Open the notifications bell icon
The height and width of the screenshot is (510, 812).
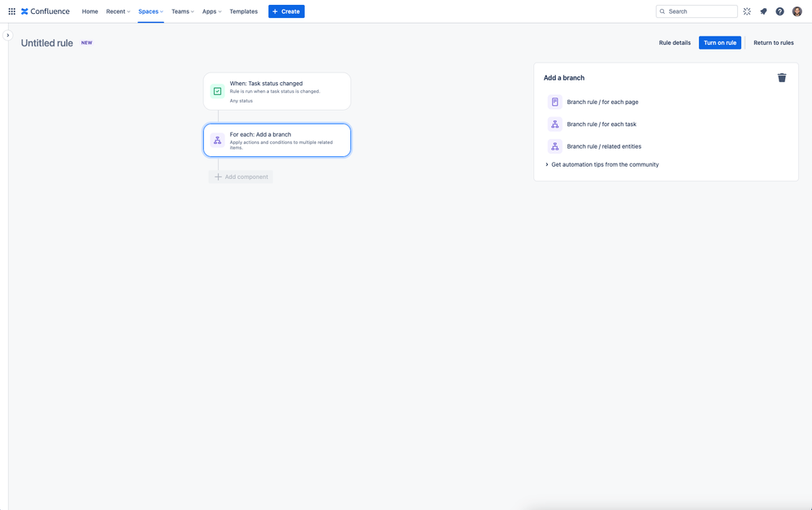[x=763, y=11]
